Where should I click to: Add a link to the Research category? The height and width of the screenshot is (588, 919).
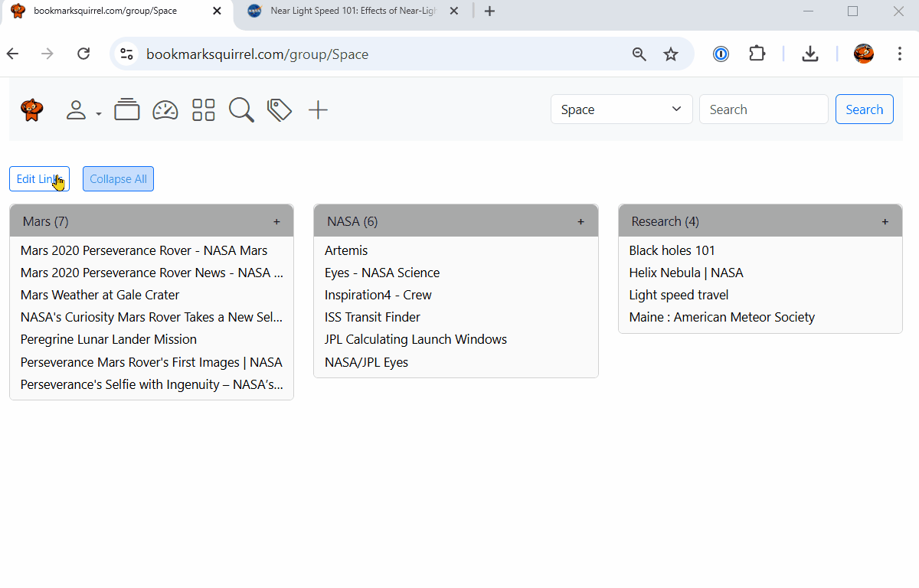(x=885, y=222)
